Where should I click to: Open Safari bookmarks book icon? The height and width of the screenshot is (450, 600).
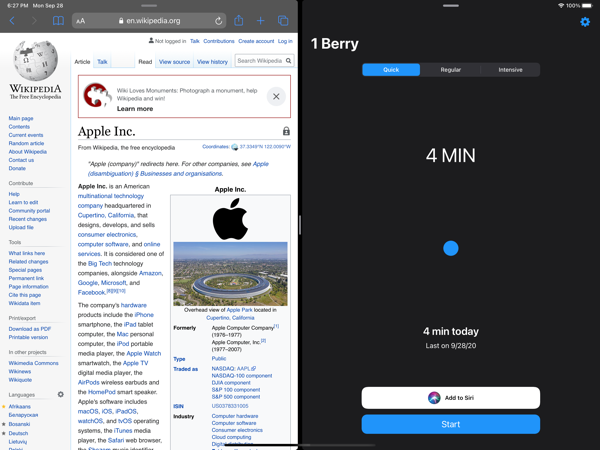(x=58, y=21)
